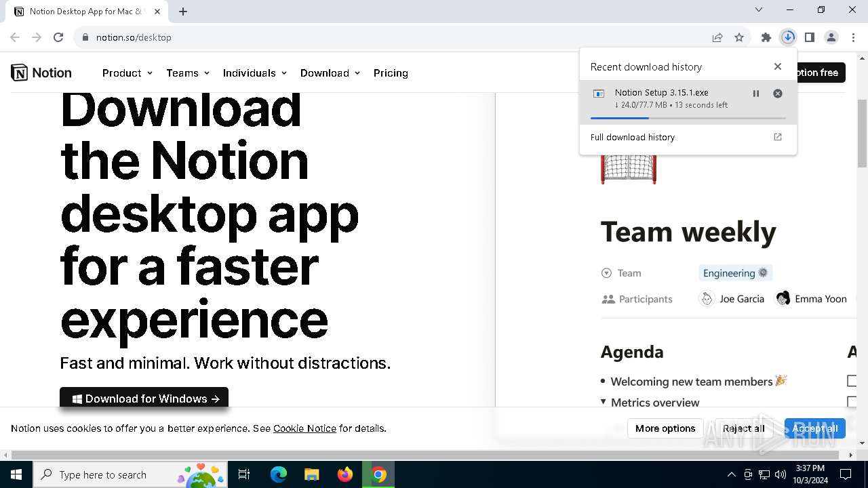Launch Microsoft Edge from the taskbar

click(278, 474)
